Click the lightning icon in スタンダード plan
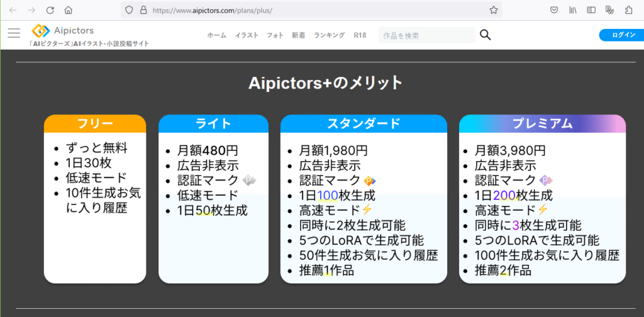Screen dimensions: 644x317 click(x=367, y=210)
